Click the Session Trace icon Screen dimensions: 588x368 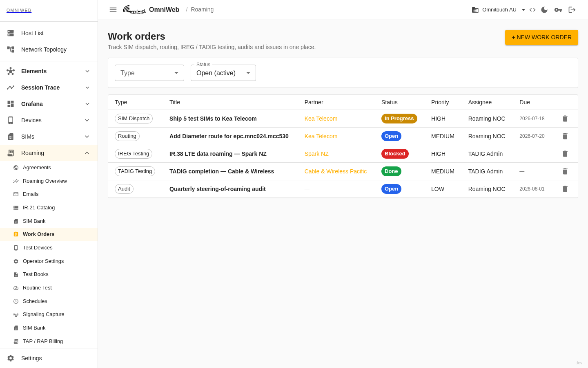pos(11,88)
